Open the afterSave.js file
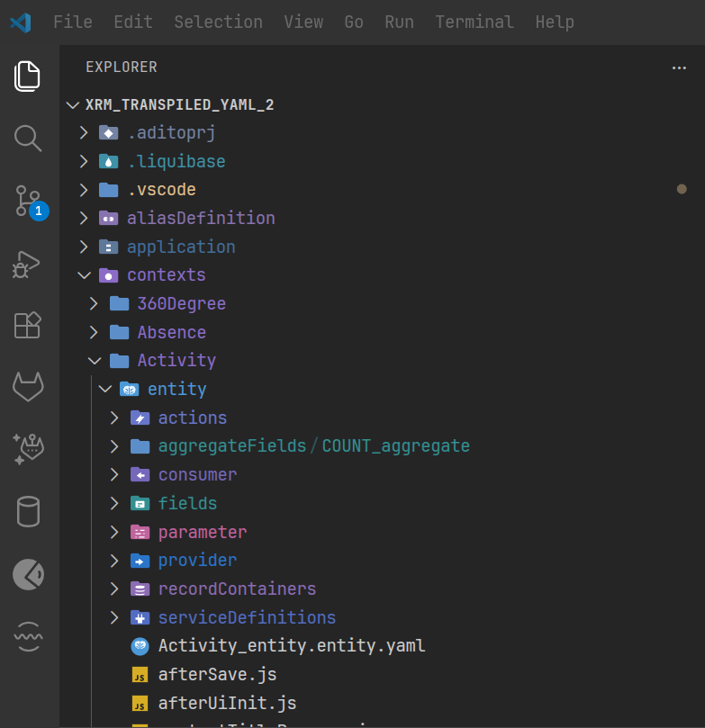 pos(217,675)
